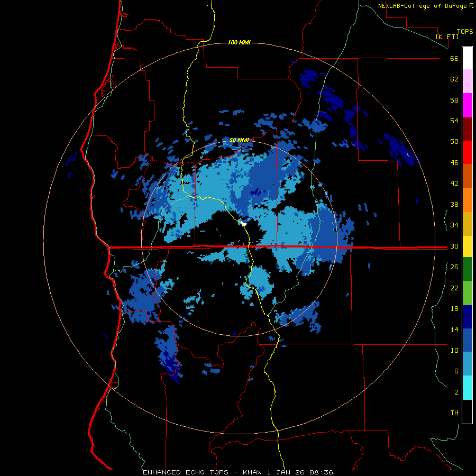Click the legend value 6
The width and height of the screenshot is (476, 476).
click(456, 371)
